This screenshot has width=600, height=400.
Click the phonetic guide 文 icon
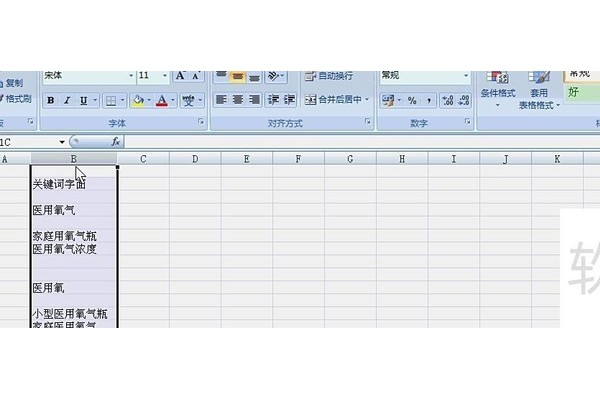tap(188, 101)
